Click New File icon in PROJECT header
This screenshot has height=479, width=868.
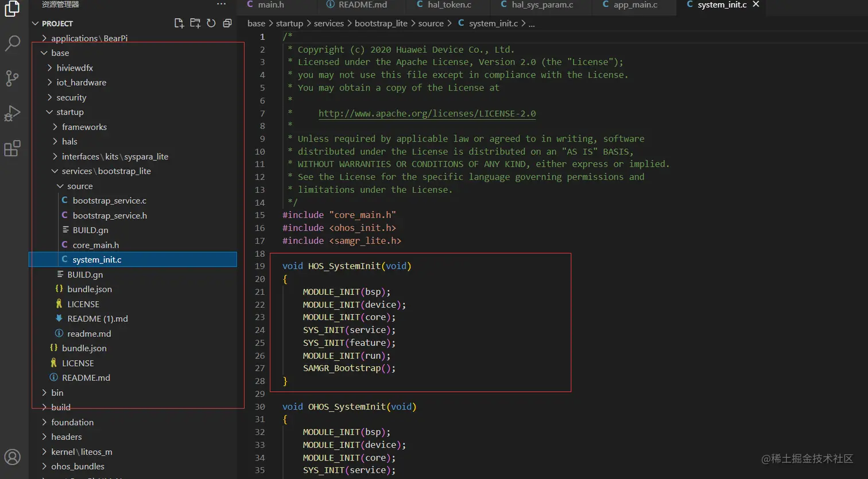point(179,24)
